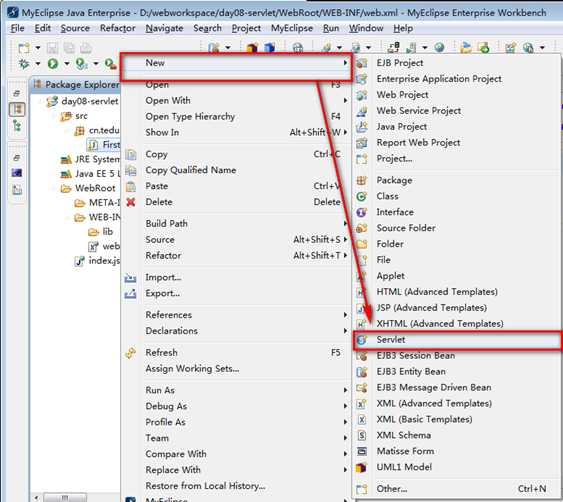Choose Enterprise Application Project
The height and width of the screenshot is (502, 563).
coord(456,79)
